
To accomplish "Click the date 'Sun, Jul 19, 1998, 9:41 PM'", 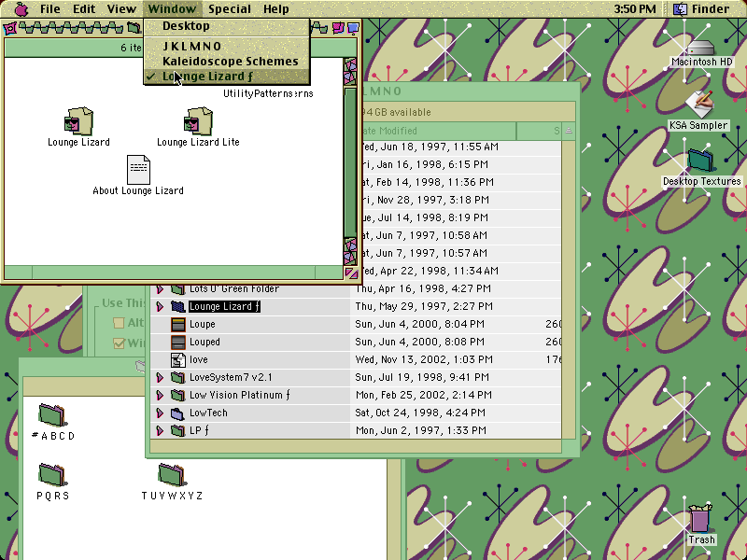I will click(x=422, y=378).
